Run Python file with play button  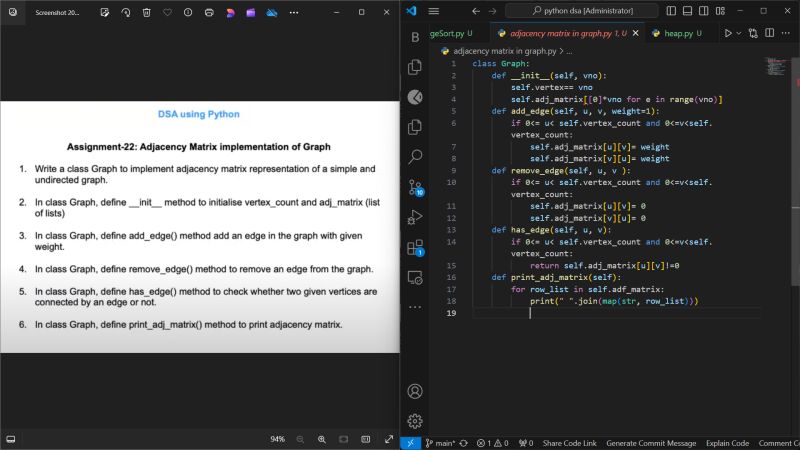(x=728, y=33)
